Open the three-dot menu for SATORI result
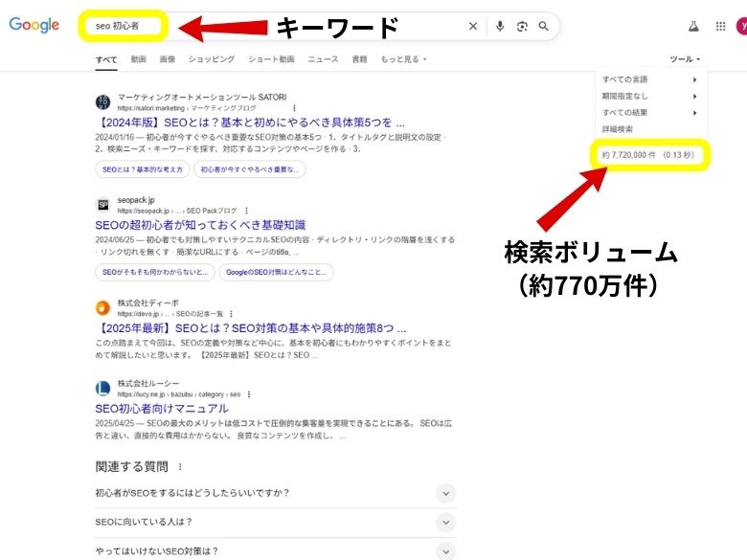 294,108
